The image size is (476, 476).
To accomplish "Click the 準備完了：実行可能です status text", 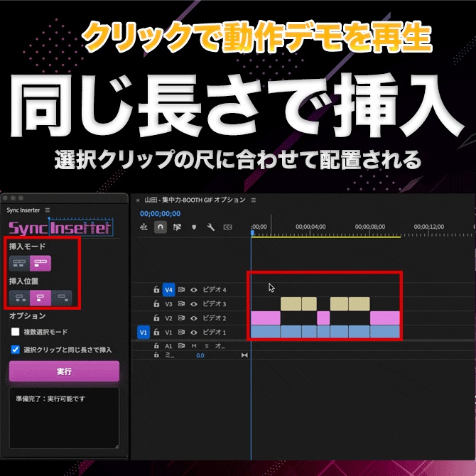I will point(50,399).
